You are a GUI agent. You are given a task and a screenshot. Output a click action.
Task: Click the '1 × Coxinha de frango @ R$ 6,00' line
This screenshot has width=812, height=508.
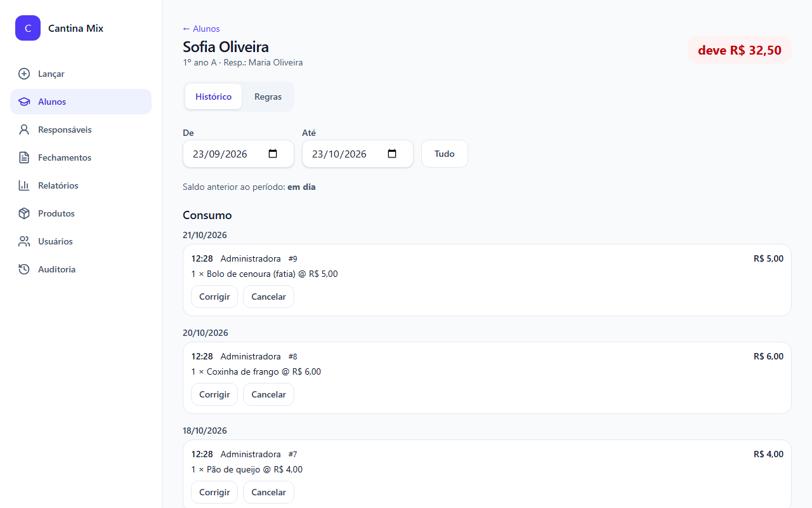[x=256, y=372]
